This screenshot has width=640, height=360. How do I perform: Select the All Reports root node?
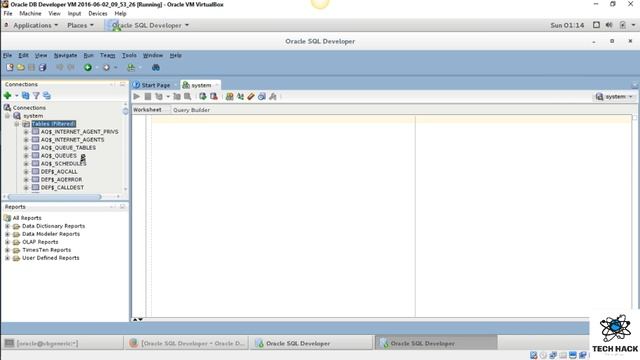(27, 218)
